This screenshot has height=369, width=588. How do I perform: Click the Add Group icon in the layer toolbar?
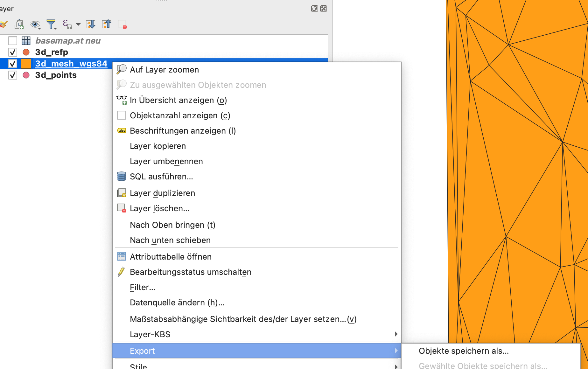pyautogui.click(x=19, y=24)
